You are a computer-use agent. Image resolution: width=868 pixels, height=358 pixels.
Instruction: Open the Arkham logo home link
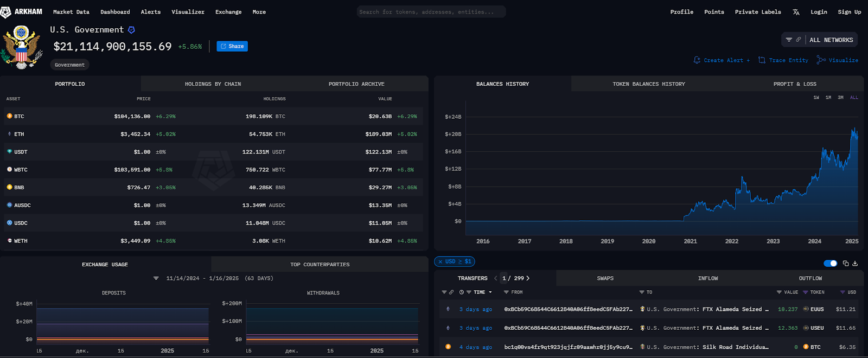22,11
